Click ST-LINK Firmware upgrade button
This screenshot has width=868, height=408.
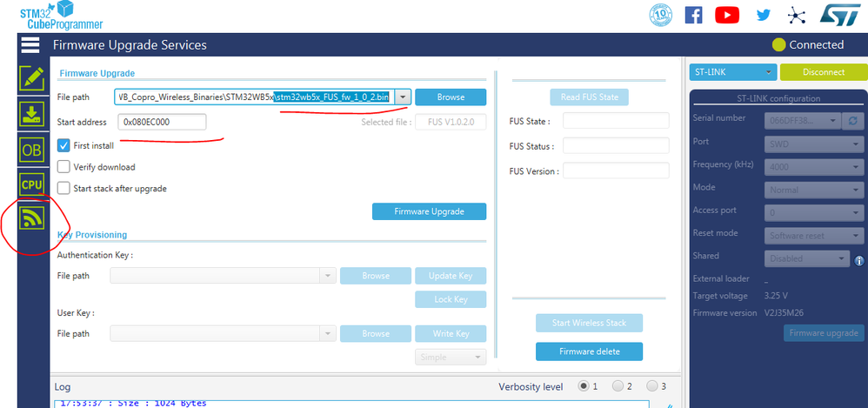point(823,332)
